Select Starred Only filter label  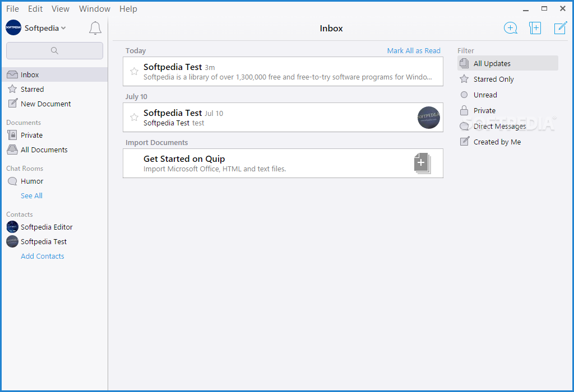tap(493, 80)
